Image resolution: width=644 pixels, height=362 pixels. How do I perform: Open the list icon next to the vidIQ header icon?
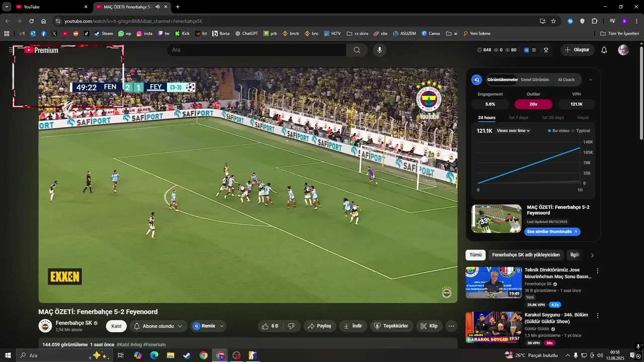pos(534,50)
